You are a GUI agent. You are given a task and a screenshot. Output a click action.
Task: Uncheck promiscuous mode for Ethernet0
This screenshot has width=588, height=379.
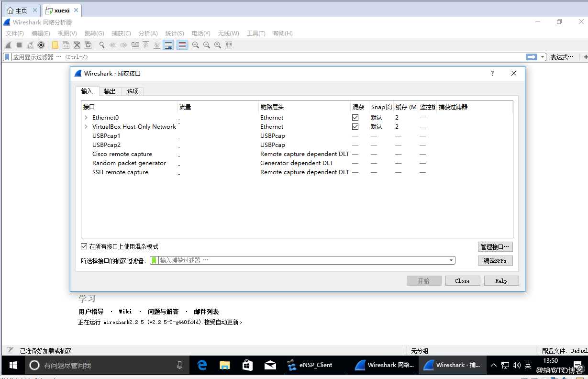[x=355, y=117]
